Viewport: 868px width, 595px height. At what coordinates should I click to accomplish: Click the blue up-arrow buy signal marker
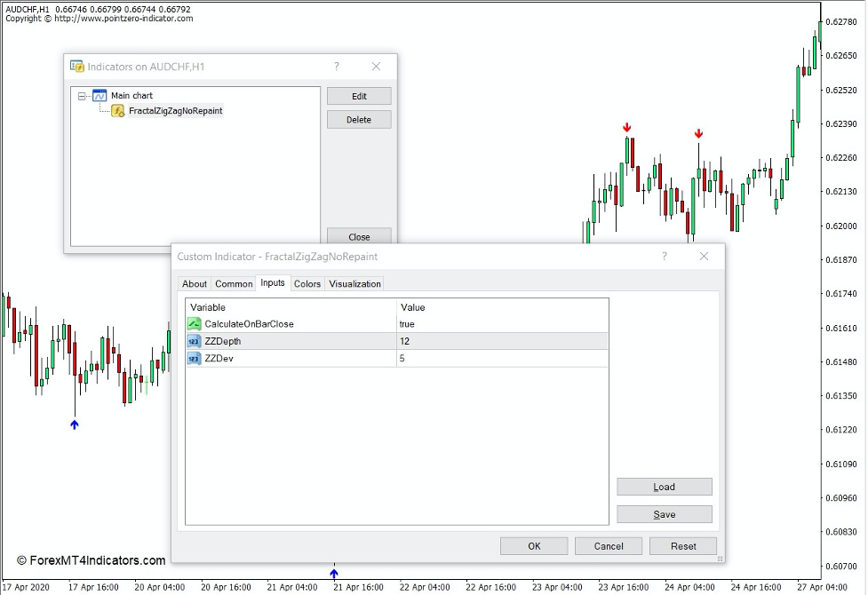(x=74, y=424)
